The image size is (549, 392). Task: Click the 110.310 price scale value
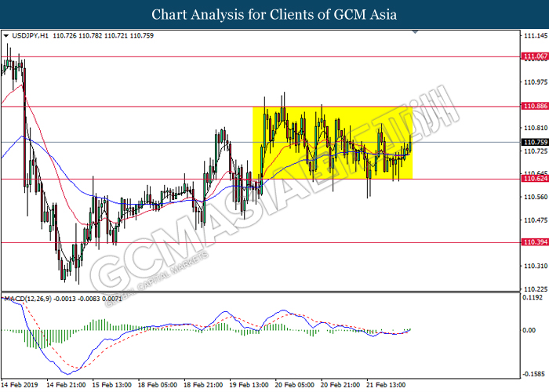click(x=536, y=267)
